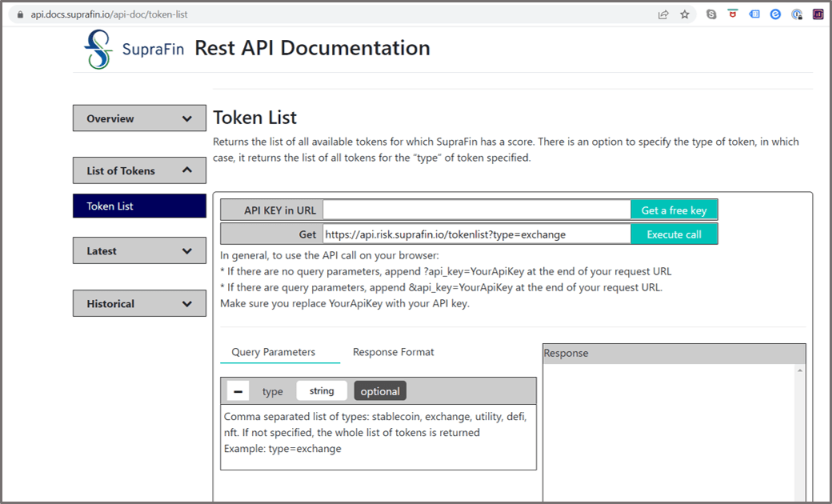
Task: View site info via the padlock icon
Action: [21, 14]
